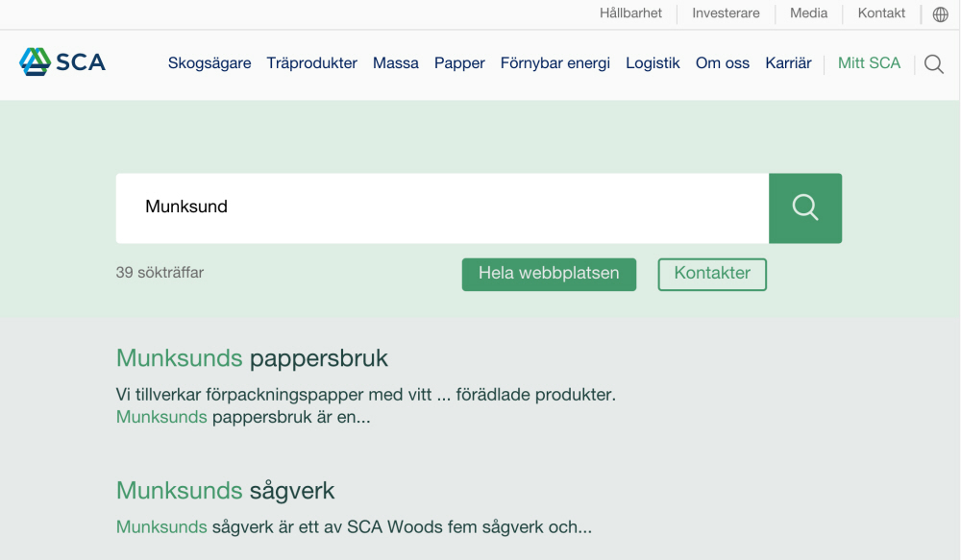This screenshot has width=961, height=560.
Task: Open the Kontakt top link
Action: tap(881, 12)
